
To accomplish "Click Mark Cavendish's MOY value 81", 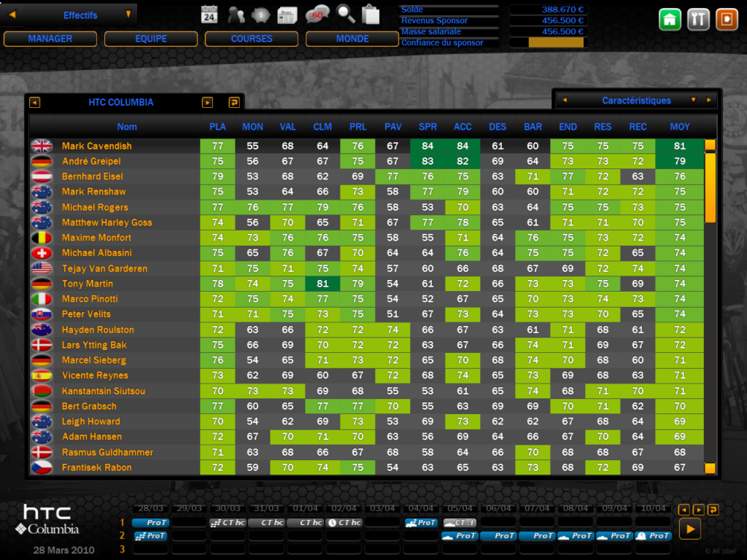I will coord(680,146).
